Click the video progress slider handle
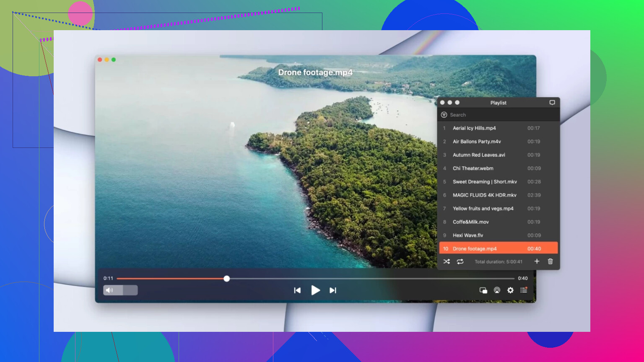This screenshot has height=362, width=644. 227,279
